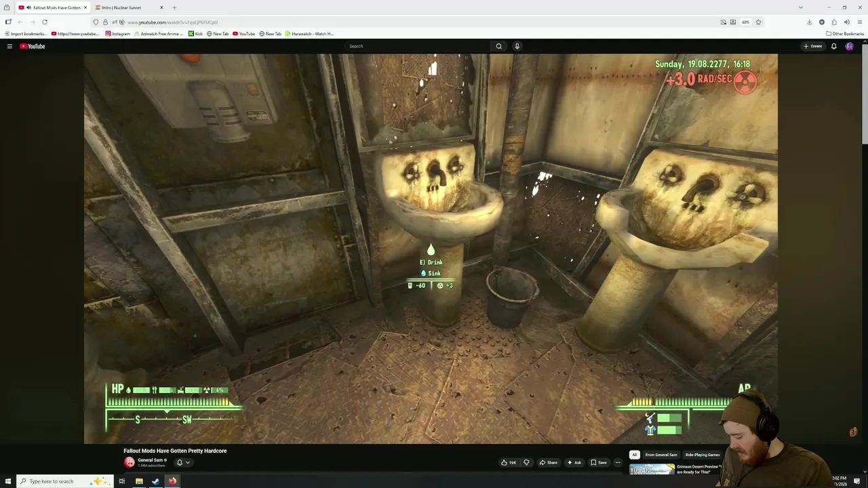This screenshot has height=488, width=868.
Task: Dislike the video with thumbs down
Action: tap(526, 462)
